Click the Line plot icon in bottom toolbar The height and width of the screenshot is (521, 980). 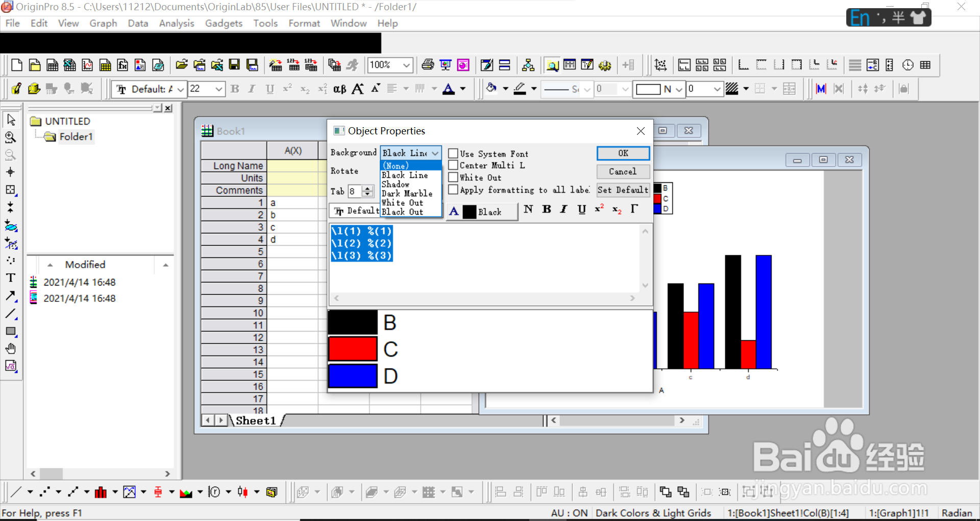16,492
